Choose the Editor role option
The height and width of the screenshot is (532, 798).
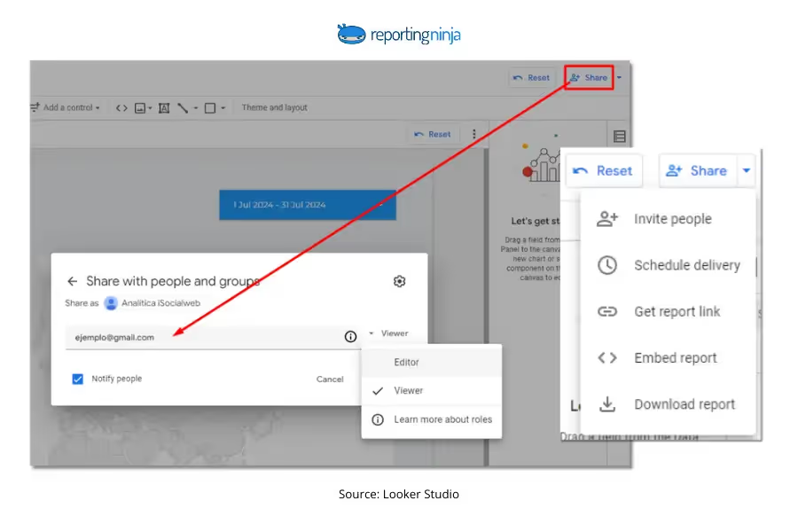click(x=432, y=363)
